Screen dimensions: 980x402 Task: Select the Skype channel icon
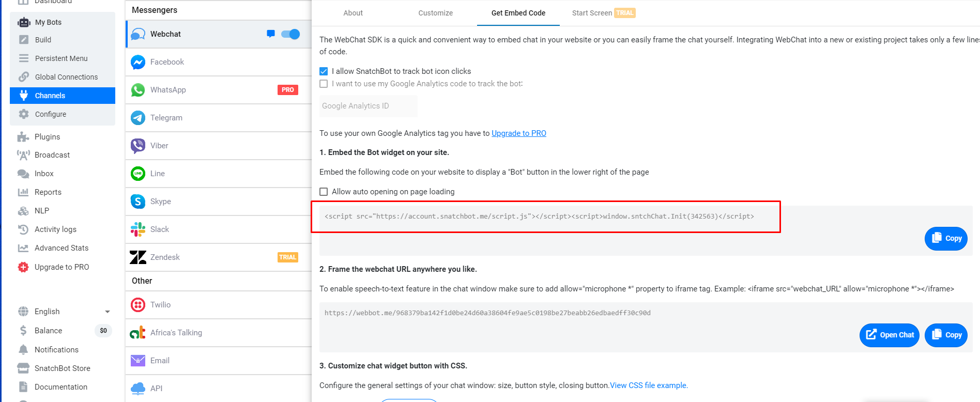tap(138, 202)
